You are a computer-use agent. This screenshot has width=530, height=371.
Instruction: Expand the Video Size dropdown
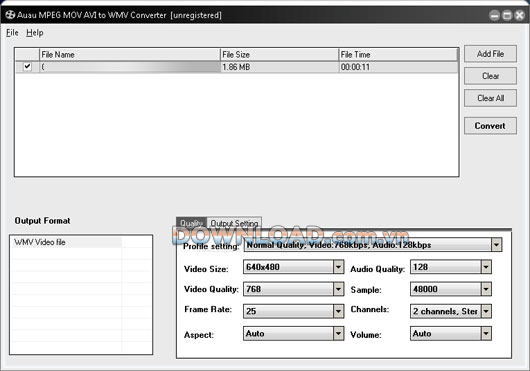tap(338, 267)
